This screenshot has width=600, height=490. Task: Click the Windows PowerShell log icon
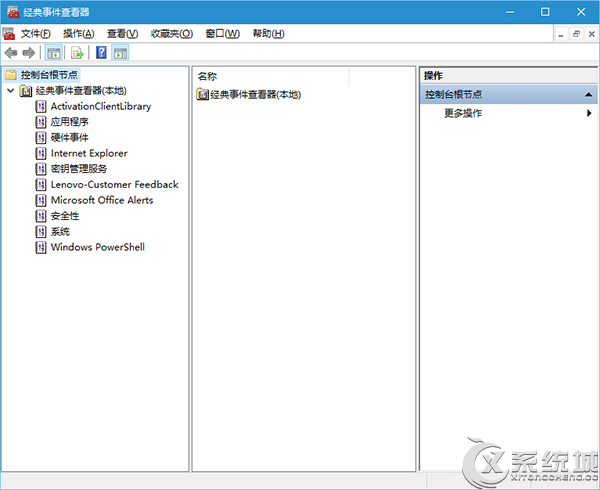[x=41, y=247]
